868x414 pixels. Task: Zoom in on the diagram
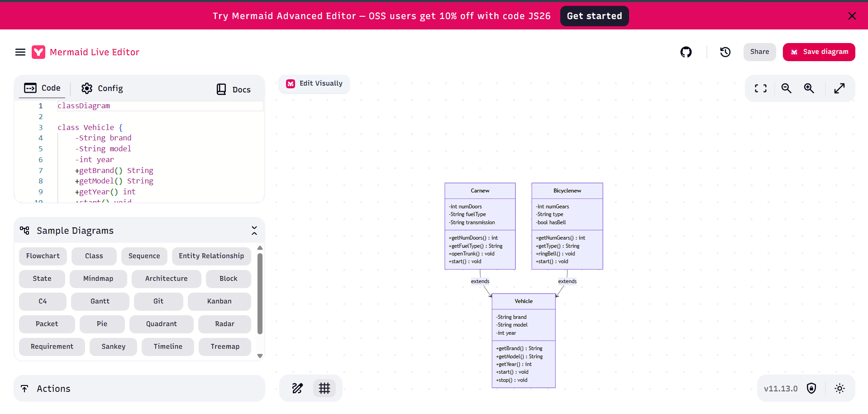click(x=809, y=88)
